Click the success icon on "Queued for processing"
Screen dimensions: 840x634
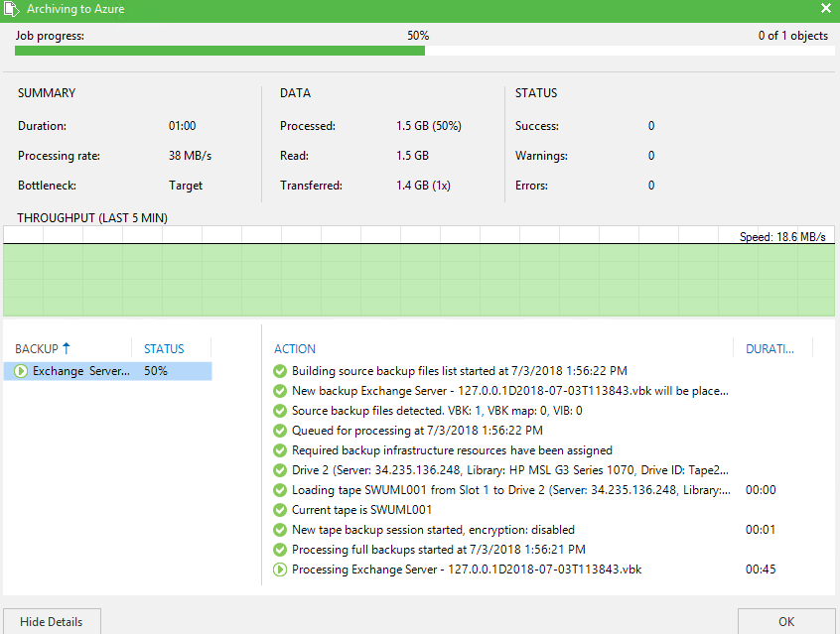coord(279,431)
